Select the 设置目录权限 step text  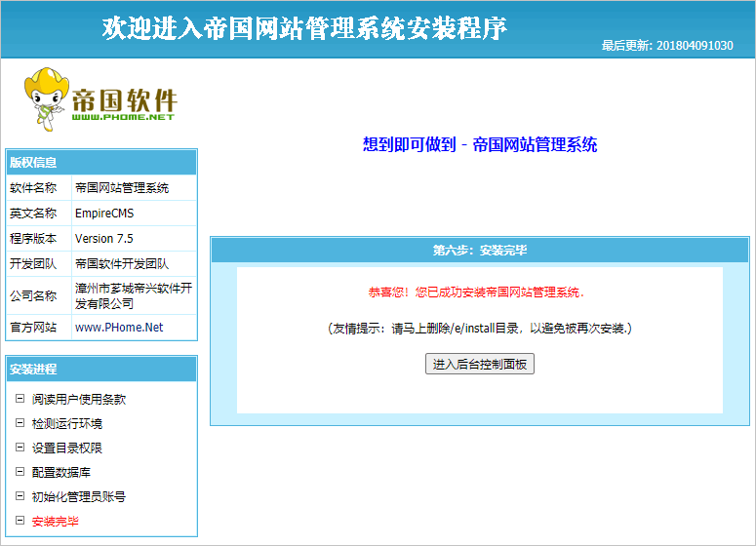coord(67,448)
